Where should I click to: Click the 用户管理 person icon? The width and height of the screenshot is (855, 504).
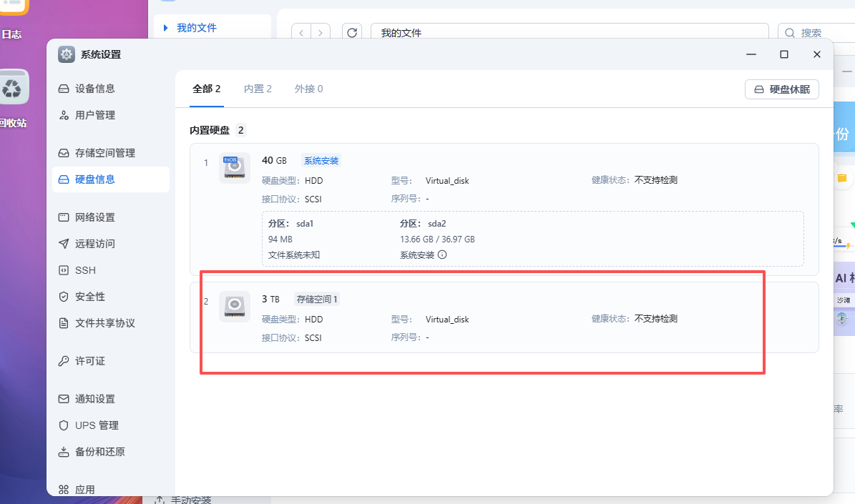pyautogui.click(x=64, y=116)
